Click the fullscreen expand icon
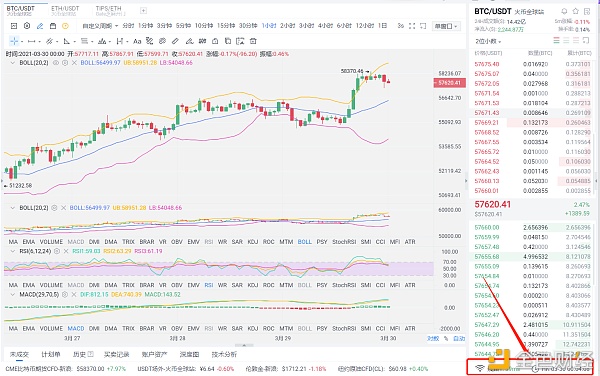 point(412,26)
